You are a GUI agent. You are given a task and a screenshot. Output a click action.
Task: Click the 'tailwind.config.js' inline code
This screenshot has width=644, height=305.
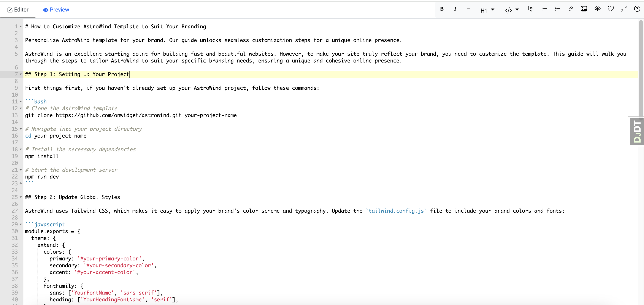(396, 211)
